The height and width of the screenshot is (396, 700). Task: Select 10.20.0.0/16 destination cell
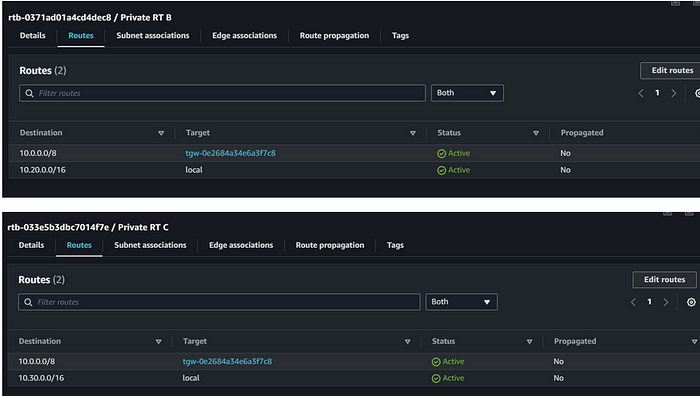pos(42,170)
